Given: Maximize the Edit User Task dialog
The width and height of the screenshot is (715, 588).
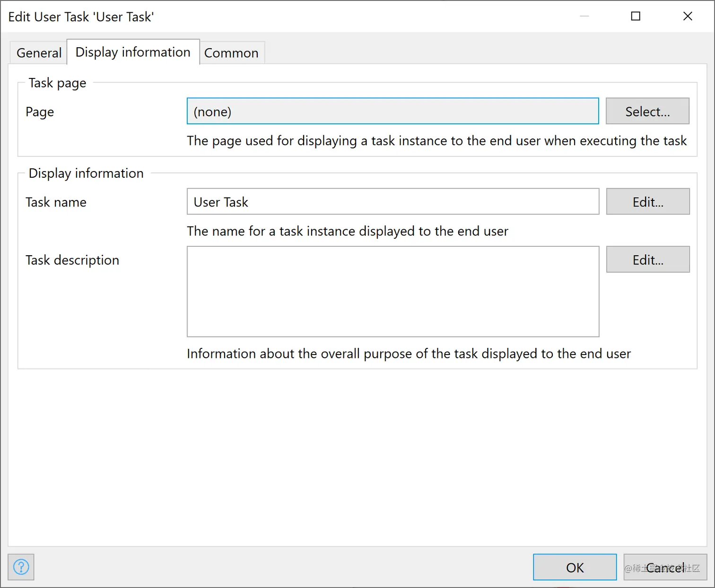Looking at the screenshot, I should pyautogui.click(x=636, y=17).
